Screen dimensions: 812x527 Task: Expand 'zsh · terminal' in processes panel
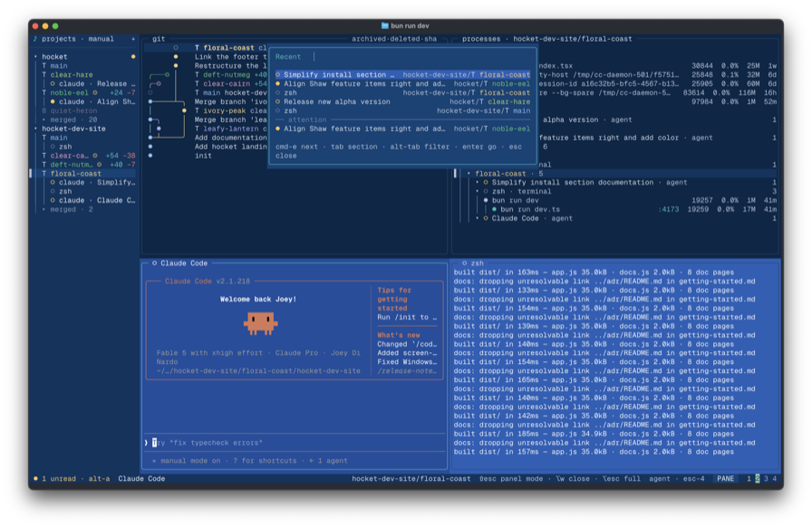477,192
